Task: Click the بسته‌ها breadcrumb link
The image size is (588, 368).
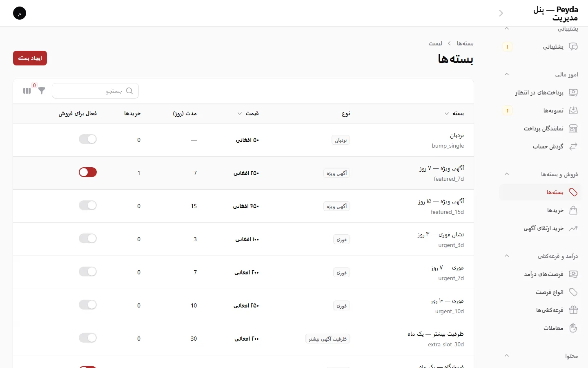Action: (x=465, y=43)
